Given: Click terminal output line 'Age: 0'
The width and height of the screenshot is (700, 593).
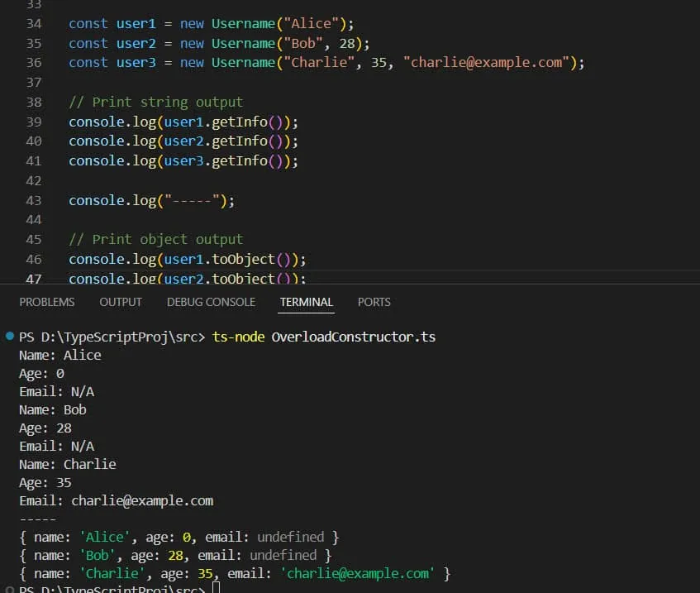Looking at the screenshot, I should click(41, 374).
